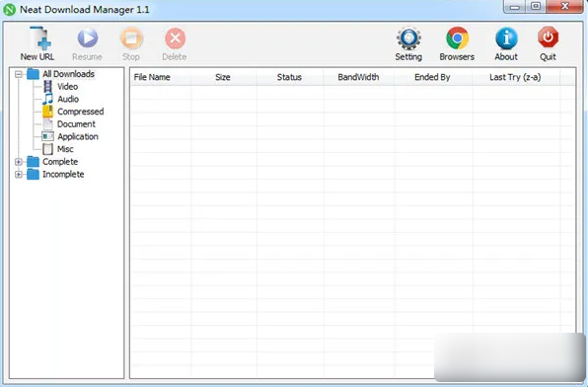Collapse the All Downloads tree node
588x387 pixels.
19,74
